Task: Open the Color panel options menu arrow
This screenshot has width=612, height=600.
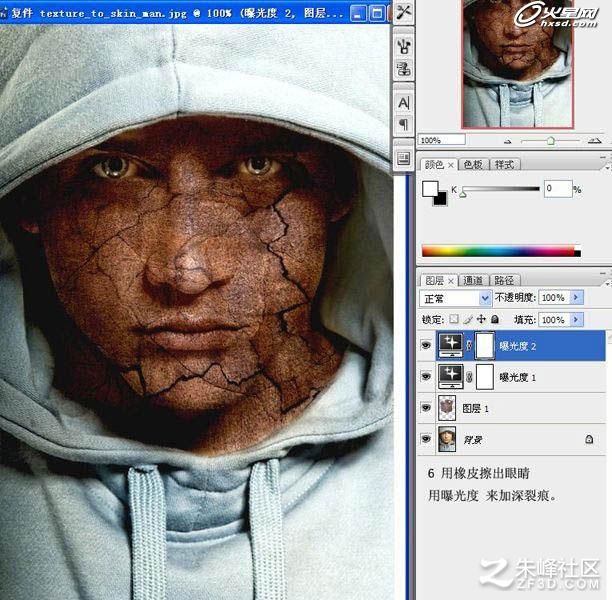Action: point(608,167)
